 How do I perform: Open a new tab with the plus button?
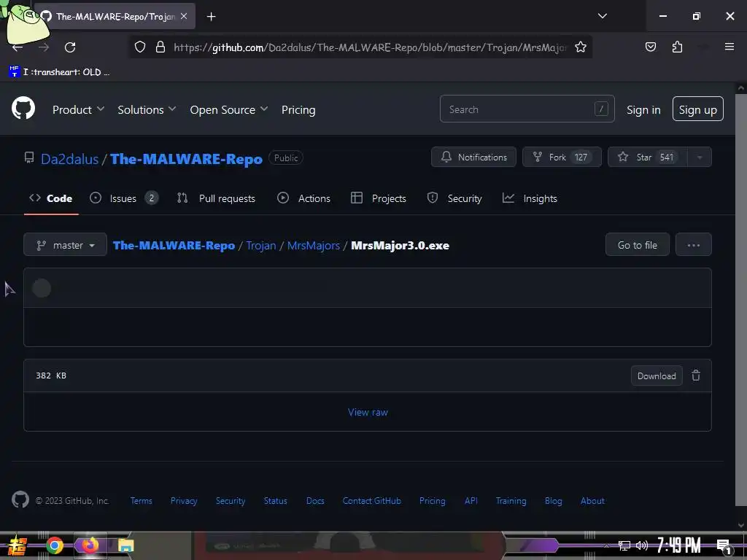(x=211, y=17)
